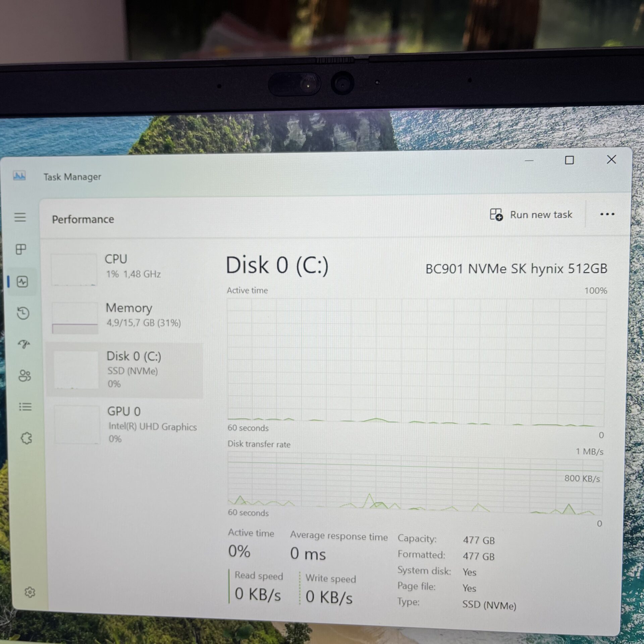Click the GPU 0 mini graph thumbnail
Image resolution: width=644 pixels, height=644 pixels.
(77, 425)
